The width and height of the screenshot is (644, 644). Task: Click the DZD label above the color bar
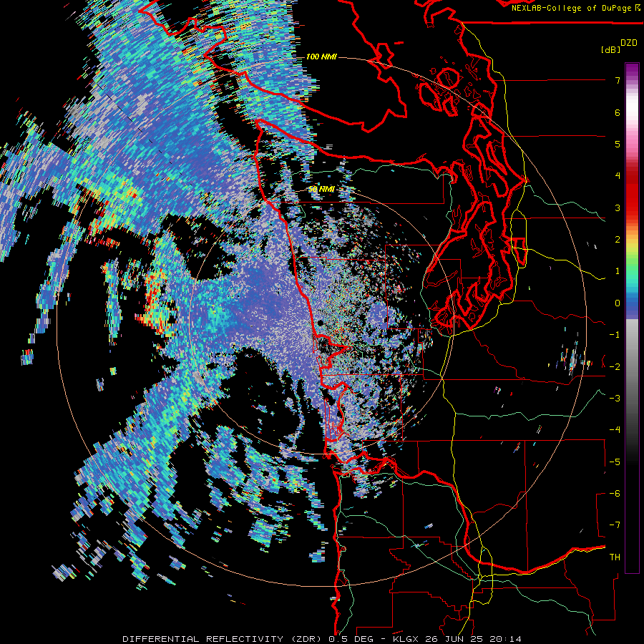pos(629,43)
